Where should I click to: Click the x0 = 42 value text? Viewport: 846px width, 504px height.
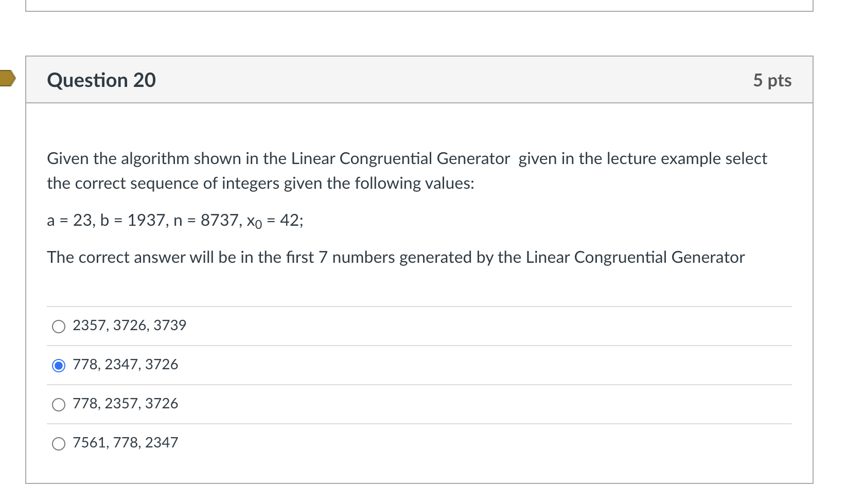pyautogui.click(x=275, y=221)
